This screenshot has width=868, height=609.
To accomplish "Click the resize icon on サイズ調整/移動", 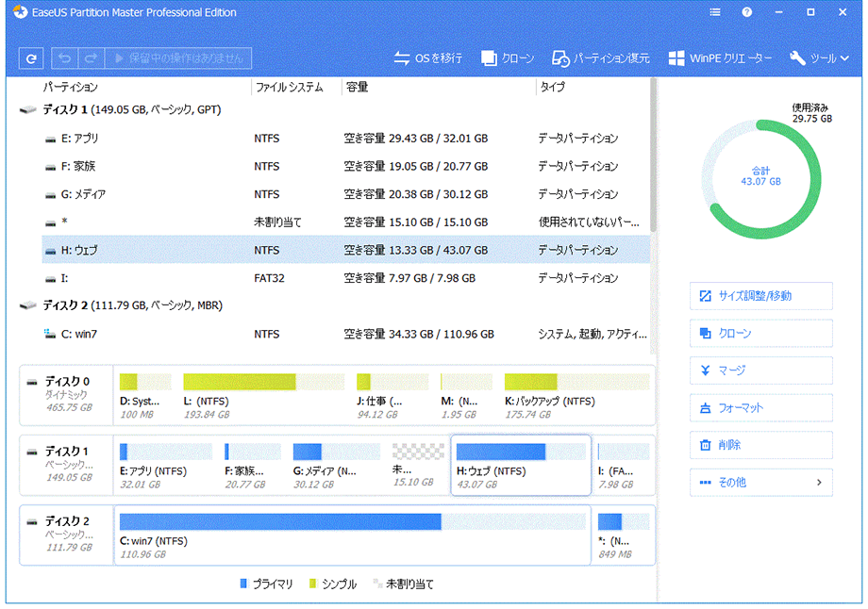I will point(706,296).
